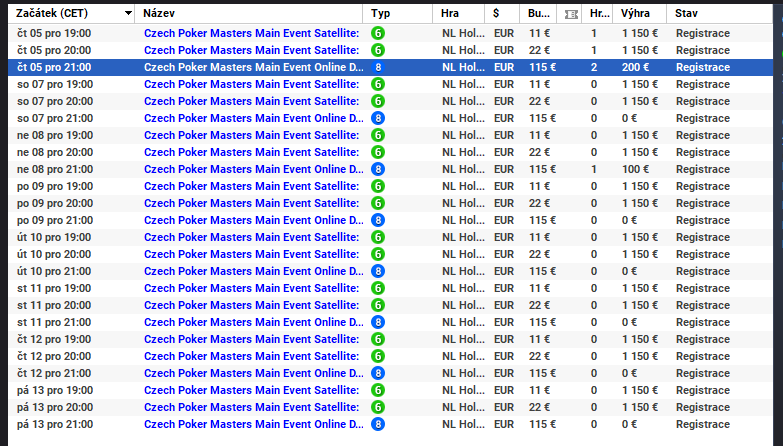The width and height of the screenshot is (783, 446).
Task: Select the date cell 'út 10 pro 21:00'
Action: pyautogui.click(x=54, y=271)
